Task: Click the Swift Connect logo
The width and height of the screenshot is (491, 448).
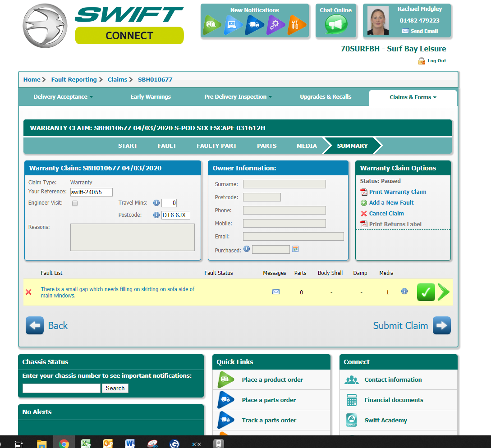Action: 103,26
